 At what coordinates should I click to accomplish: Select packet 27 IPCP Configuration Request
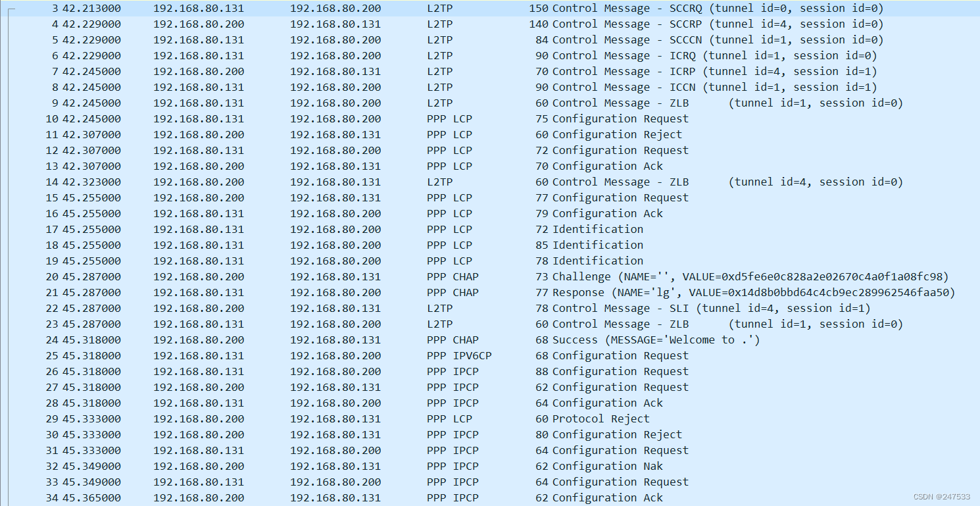(x=490, y=388)
